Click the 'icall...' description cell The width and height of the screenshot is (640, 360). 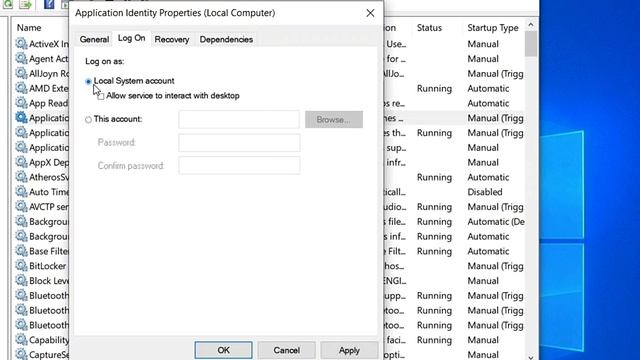[x=395, y=192]
